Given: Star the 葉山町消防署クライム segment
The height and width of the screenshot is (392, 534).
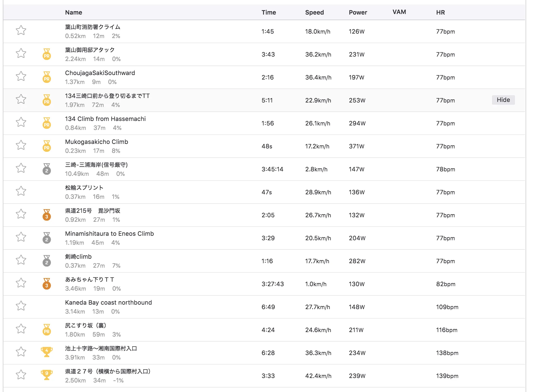Looking at the screenshot, I should point(21,30).
